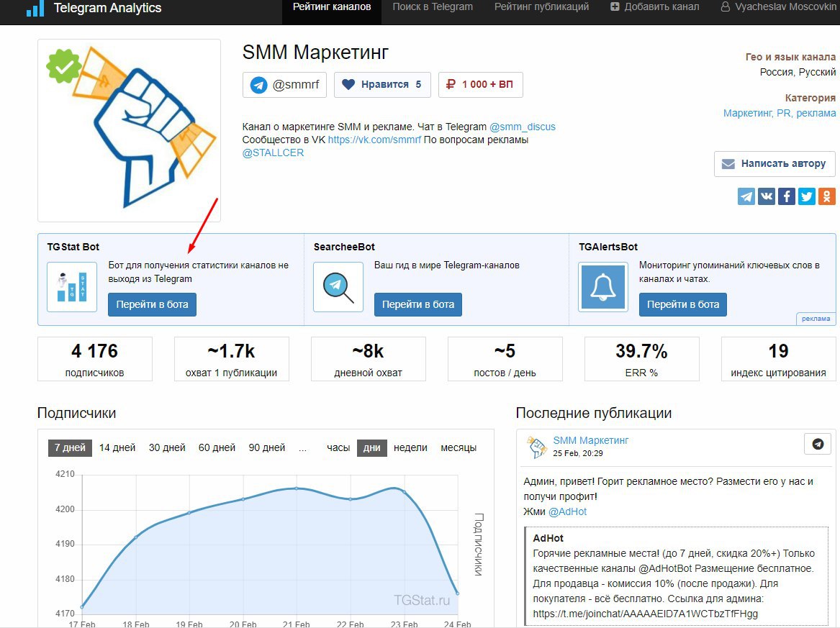Click the 39.7% ERR % card
840x628 pixels.
pyautogui.click(x=642, y=359)
